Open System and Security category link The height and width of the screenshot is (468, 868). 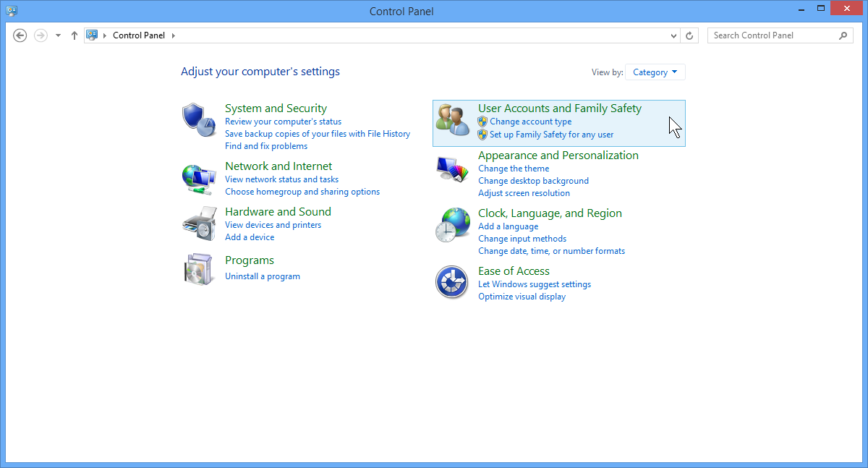276,109
